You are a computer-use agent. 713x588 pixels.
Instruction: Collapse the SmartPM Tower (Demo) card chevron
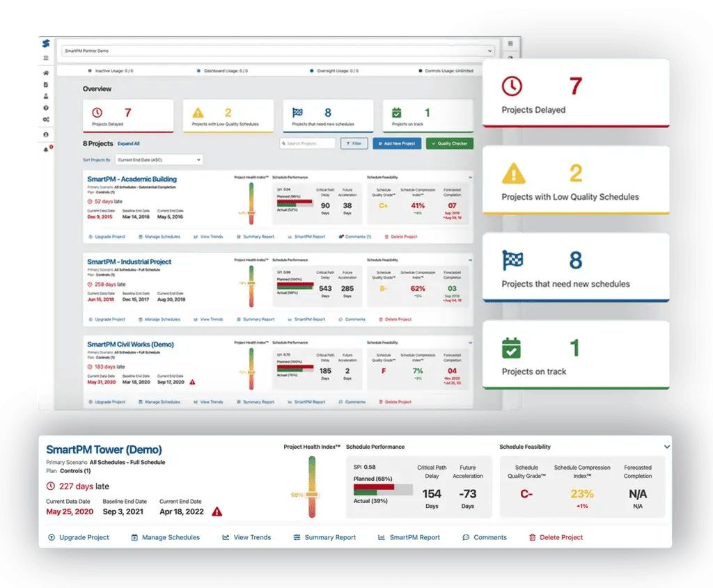coord(667,447)
